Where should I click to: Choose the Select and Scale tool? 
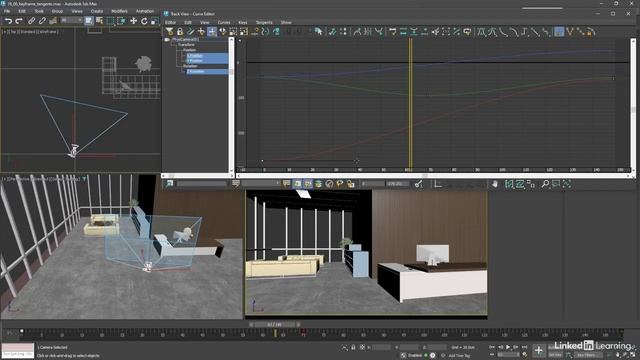pyautogui.click(x=155, y=20)
